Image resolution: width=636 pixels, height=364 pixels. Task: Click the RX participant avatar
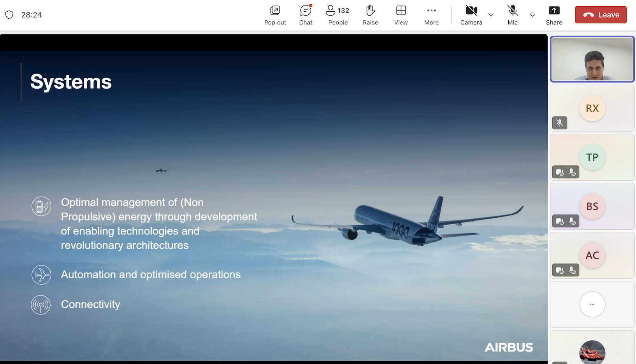coord(592,108)
